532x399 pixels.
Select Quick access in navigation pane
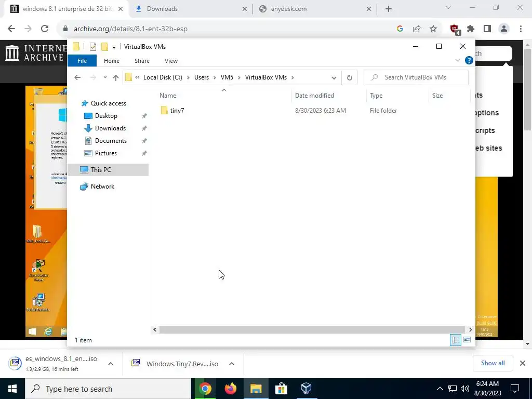pos(108,103)
